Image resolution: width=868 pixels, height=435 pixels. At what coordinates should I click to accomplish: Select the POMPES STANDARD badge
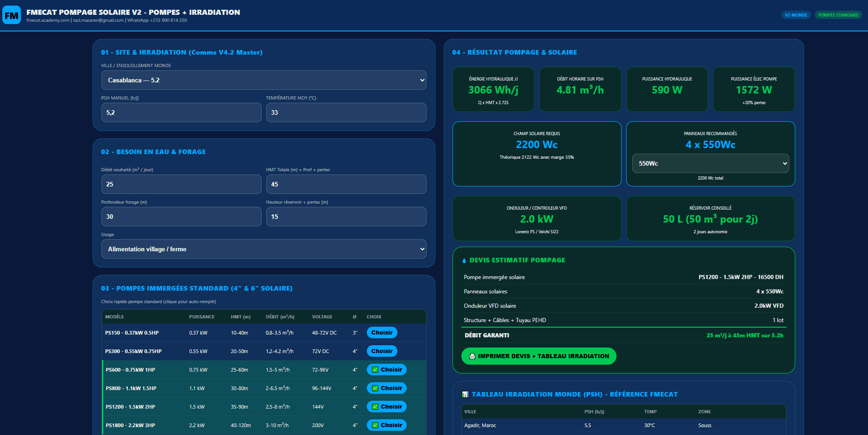[x=838, y=15]
